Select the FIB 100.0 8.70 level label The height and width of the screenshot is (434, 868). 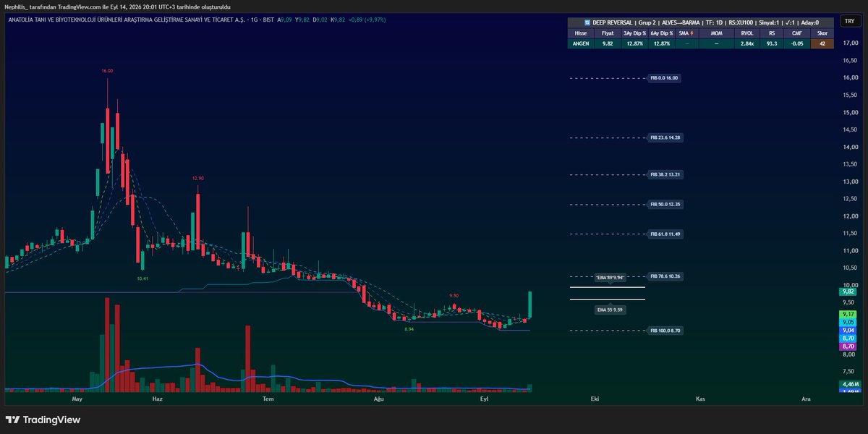665,331
